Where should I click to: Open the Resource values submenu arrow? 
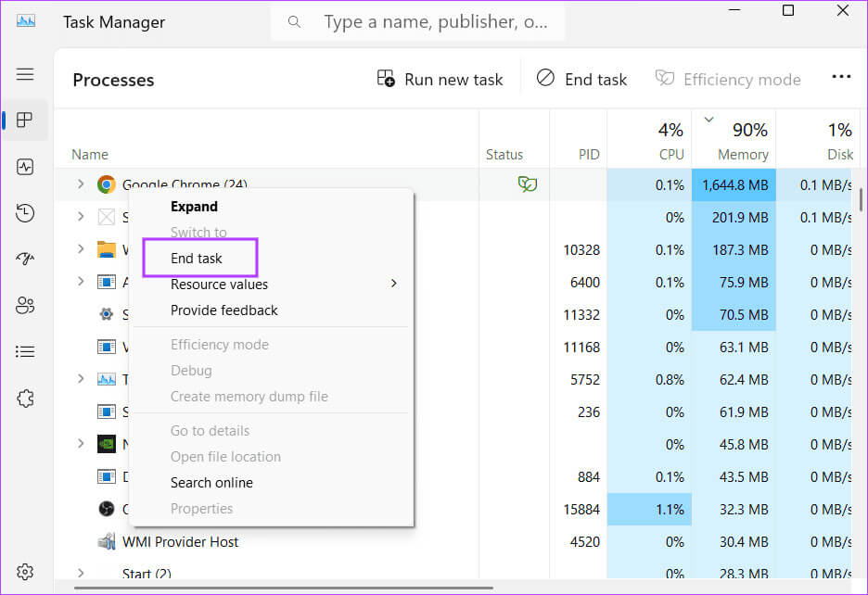[393, 284]
